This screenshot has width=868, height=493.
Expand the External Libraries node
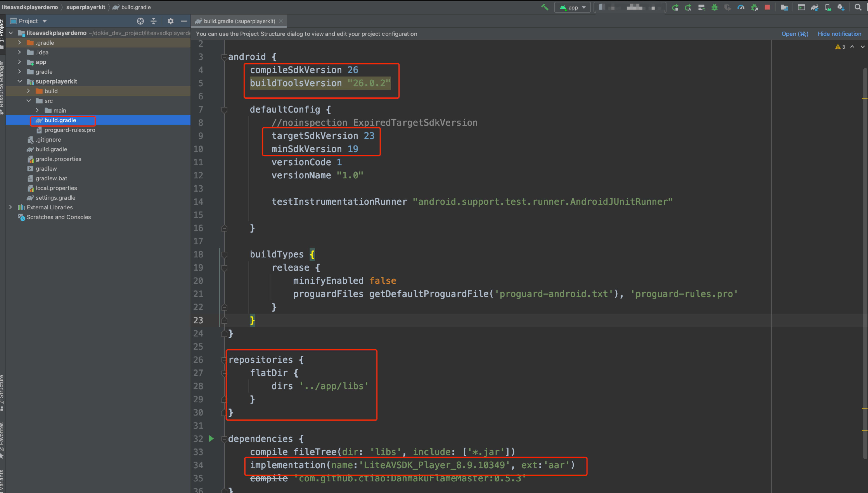[x=10, y=207]
